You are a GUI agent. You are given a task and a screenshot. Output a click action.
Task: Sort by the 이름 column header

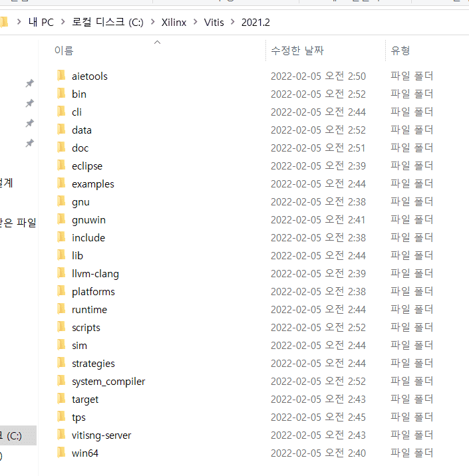64,51
